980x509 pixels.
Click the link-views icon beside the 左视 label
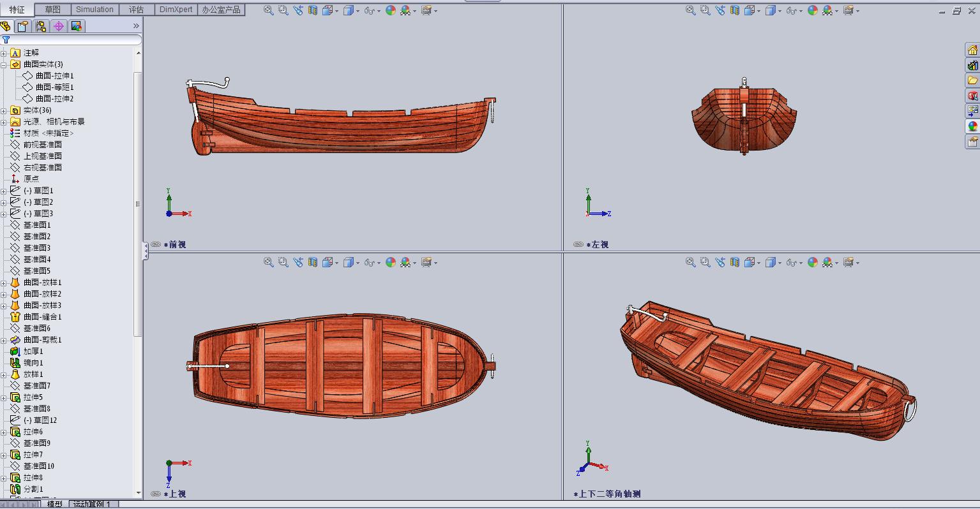578,244
